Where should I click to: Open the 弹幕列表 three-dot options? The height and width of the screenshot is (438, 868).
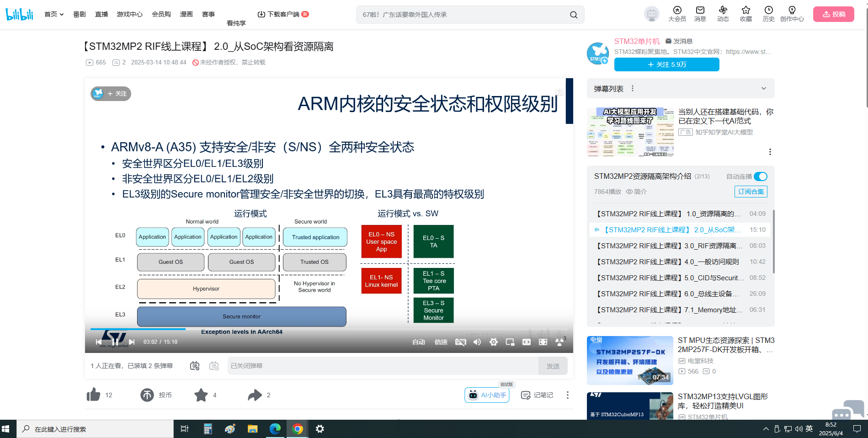coord(633,88)
